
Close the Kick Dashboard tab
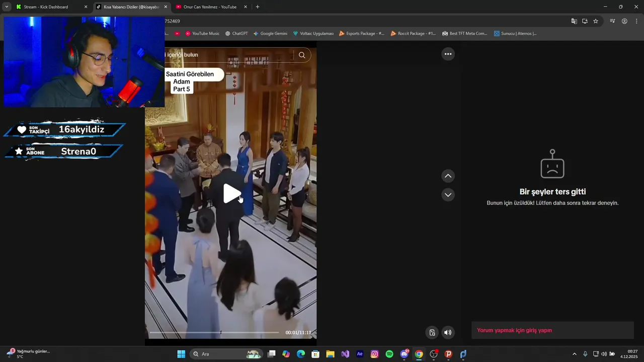pos(86,7)
